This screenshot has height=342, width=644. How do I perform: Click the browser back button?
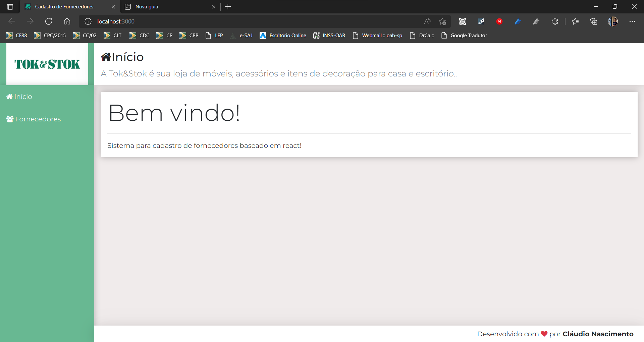[11, 21]
